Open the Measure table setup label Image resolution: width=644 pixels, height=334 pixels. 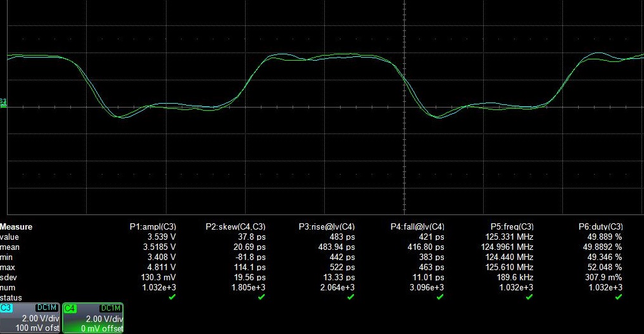click(x=16, y=226)
